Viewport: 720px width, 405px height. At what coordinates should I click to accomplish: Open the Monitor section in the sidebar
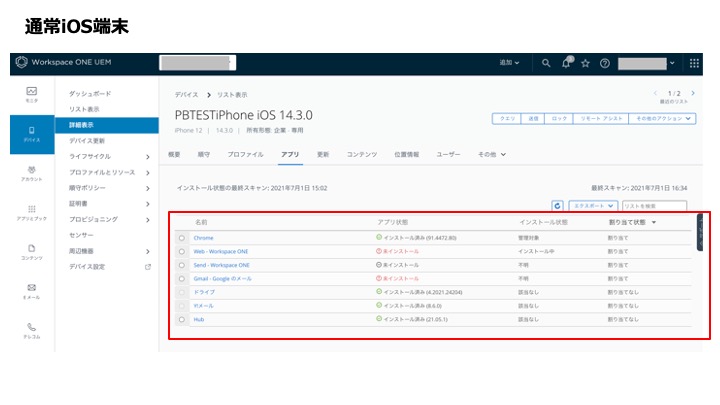32,94
